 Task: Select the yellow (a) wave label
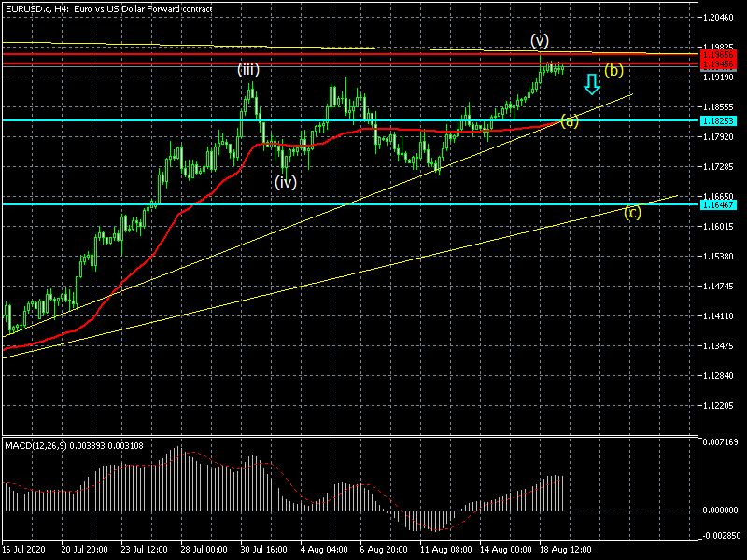570,119
